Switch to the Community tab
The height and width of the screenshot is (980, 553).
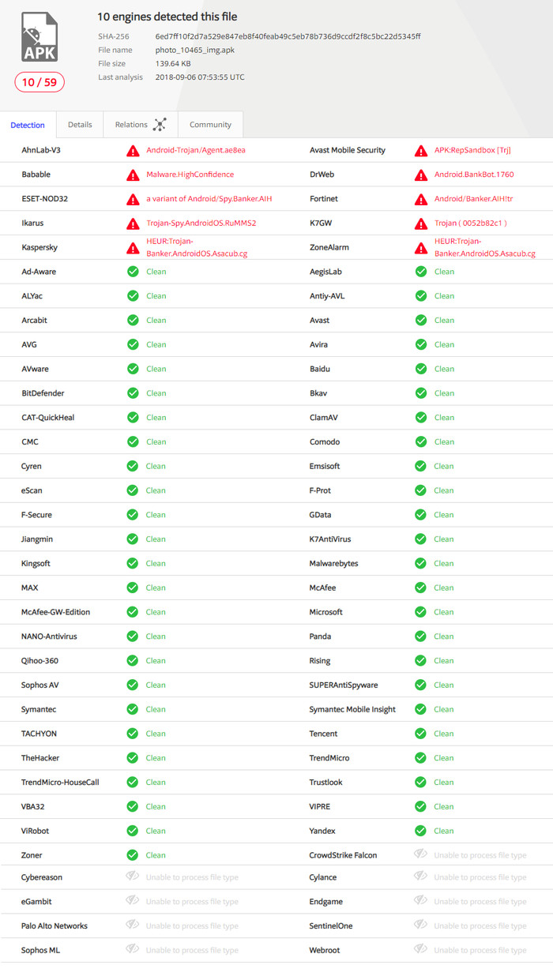210,125
